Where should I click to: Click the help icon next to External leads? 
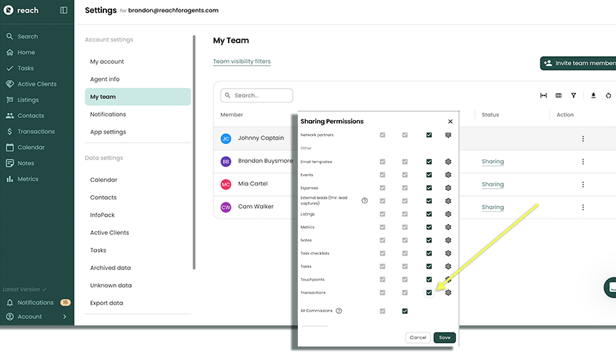365,200
